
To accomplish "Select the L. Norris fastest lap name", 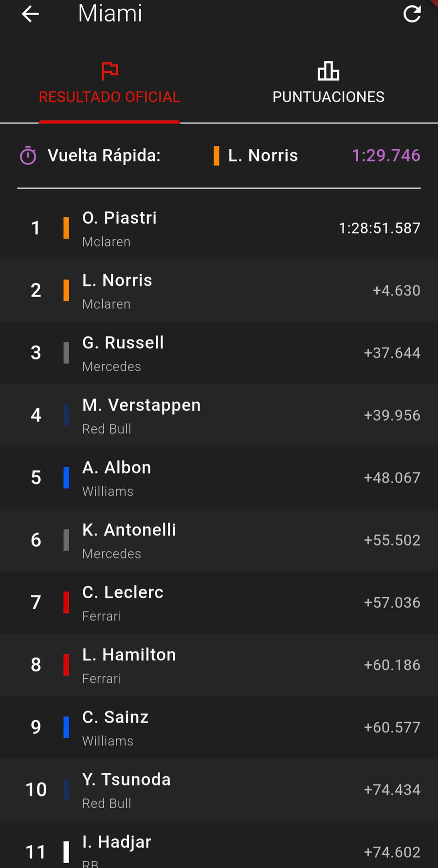I will pyautogui.click(x=263, y=156).
